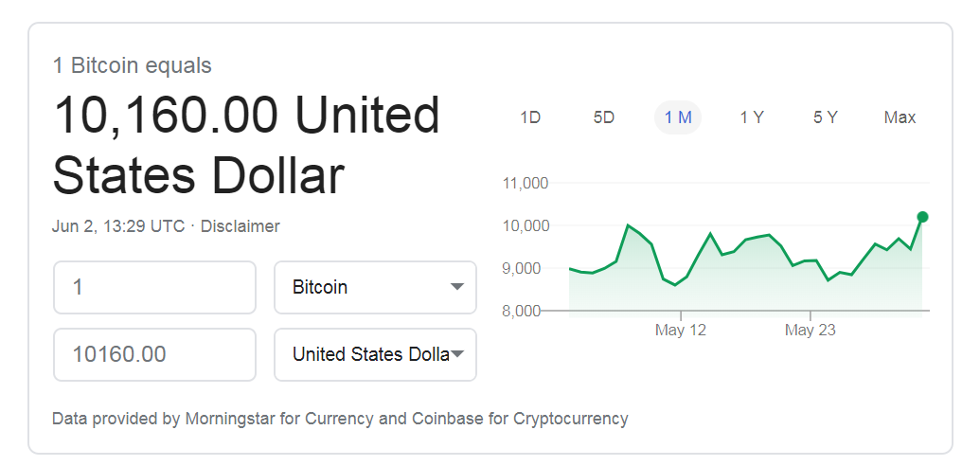Click the green current-price dot on chart
This screenshot has width=980, height=466.
click(922, 217)
